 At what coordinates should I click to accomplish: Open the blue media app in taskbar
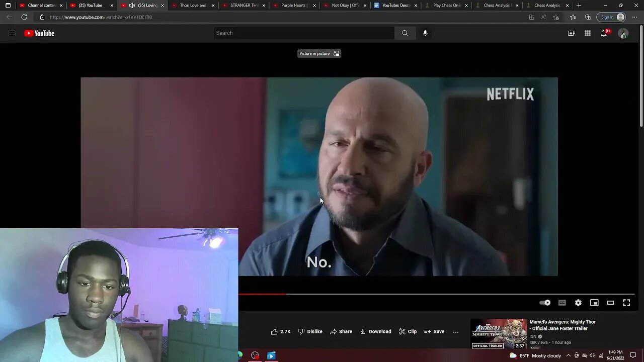271,356
